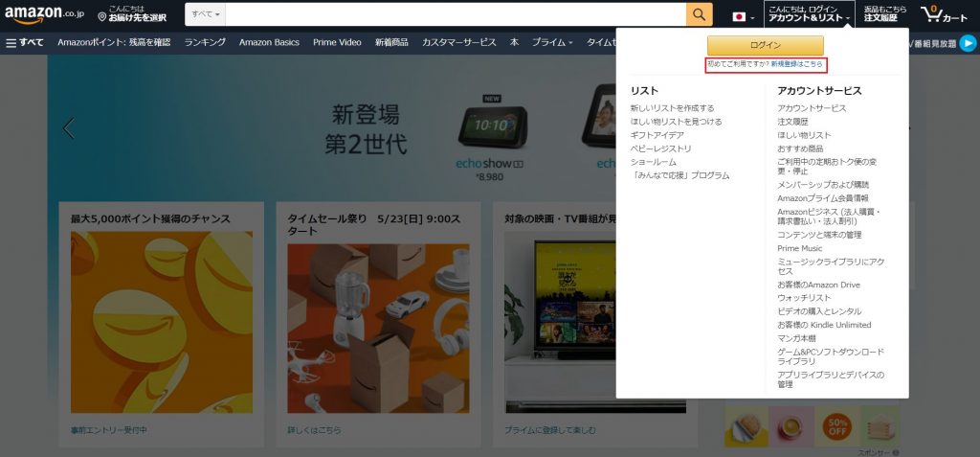This screenshot has width=980, height=457.
Task: Click 事前エントリー受付中 link
Action: [109, 431]
